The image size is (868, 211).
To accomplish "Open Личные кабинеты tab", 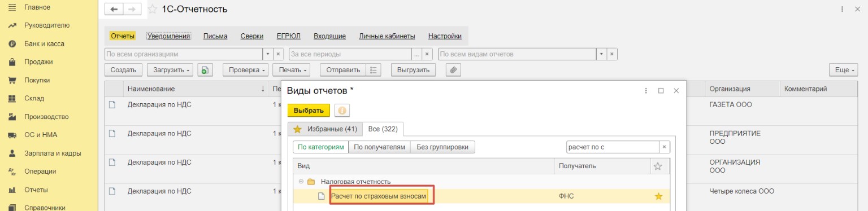I will pyautogui.click(x=387, y=36).
